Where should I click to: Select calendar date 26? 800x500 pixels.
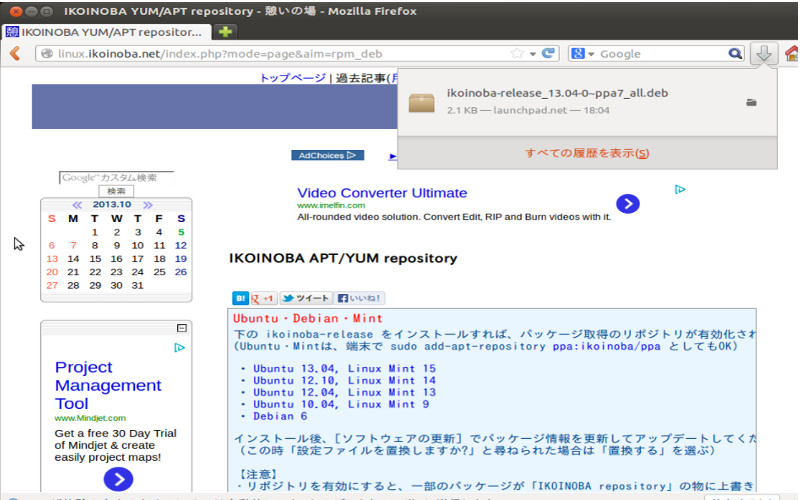[181, 272]
